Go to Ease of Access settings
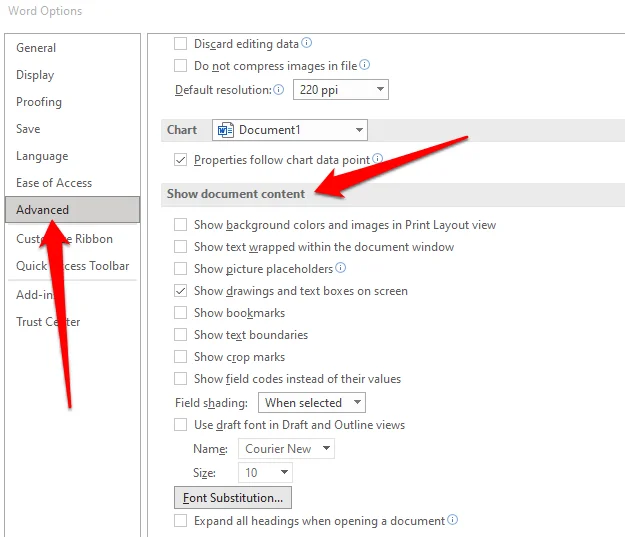The width and height of the screenshot is (625, 537). tap(54, 183)
